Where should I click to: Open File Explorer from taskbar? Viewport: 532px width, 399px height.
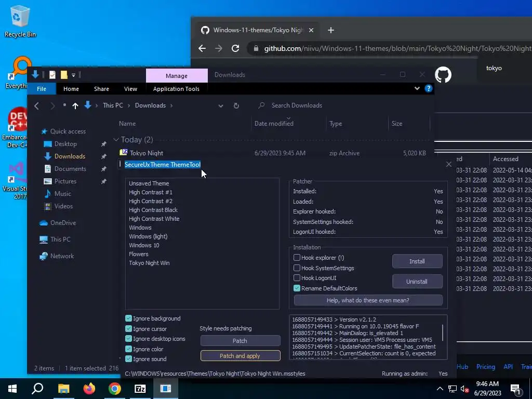tap(63, 389)
